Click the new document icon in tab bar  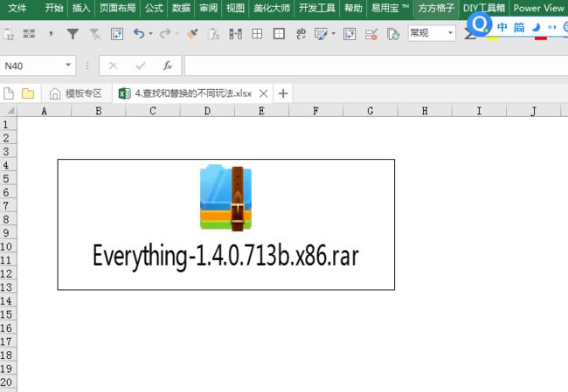[9, 93]
